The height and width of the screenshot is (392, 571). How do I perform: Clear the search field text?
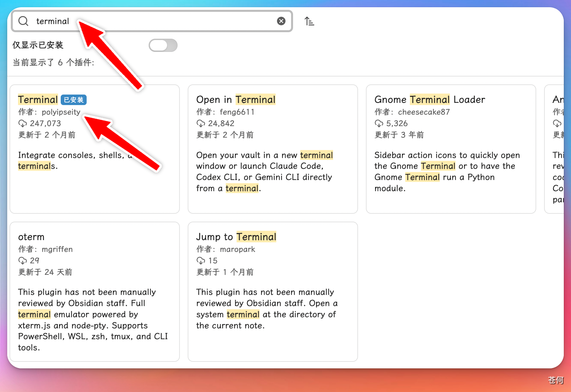(x=281, y=21)
